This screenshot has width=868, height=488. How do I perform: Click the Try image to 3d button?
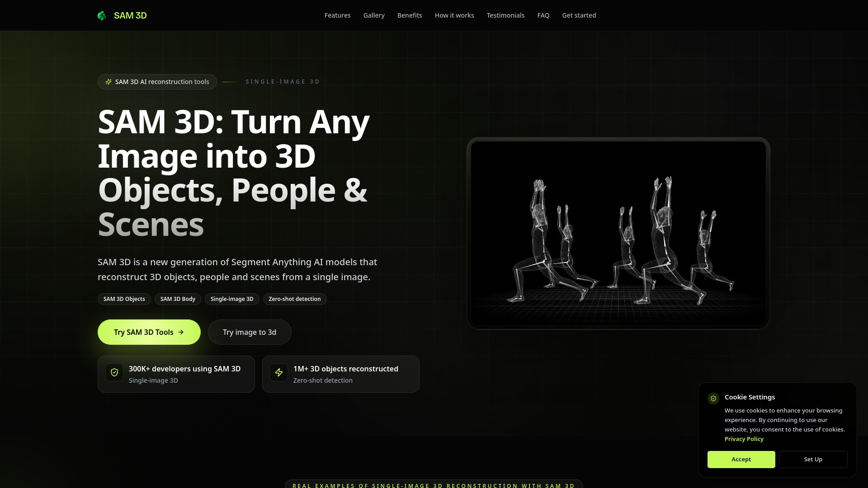(249, 332)
